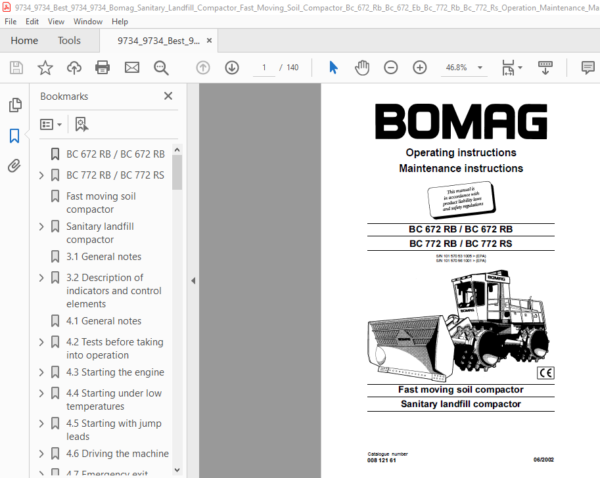Expand the BC 772 RB / BC 772 RS bookmark
This screenshot has height=478, width=600.
(41, 175)
